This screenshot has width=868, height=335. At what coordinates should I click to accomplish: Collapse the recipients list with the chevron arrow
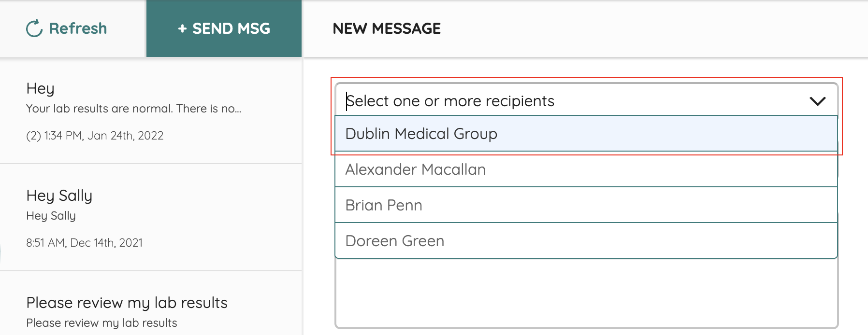coord(817,101)
